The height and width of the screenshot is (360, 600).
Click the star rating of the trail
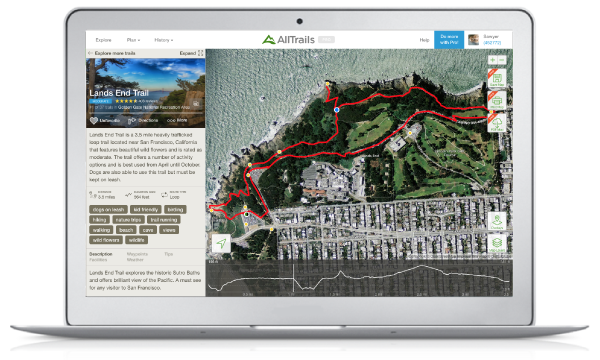pos(126,101)
